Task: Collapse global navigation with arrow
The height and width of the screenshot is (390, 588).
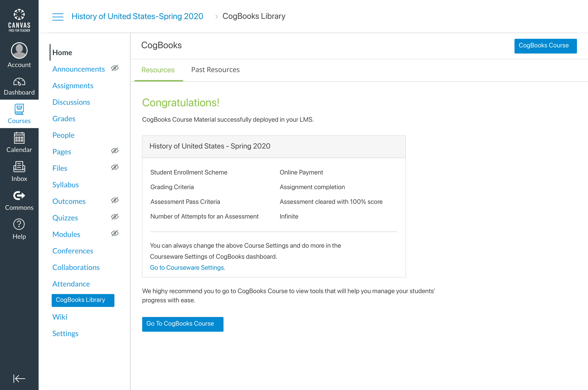Action: tap(19, 378)
